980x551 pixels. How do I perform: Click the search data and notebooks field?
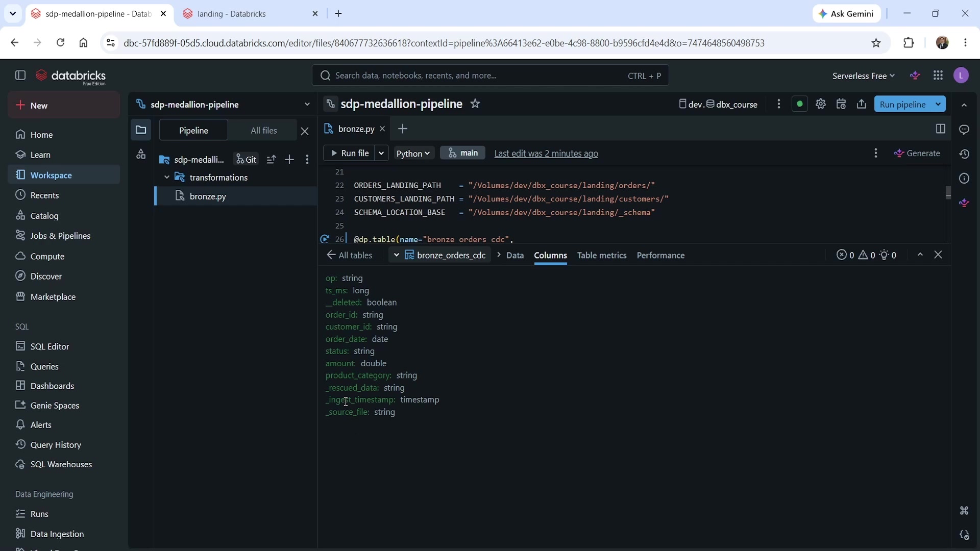pyautogui.click(x=490, y=76)
